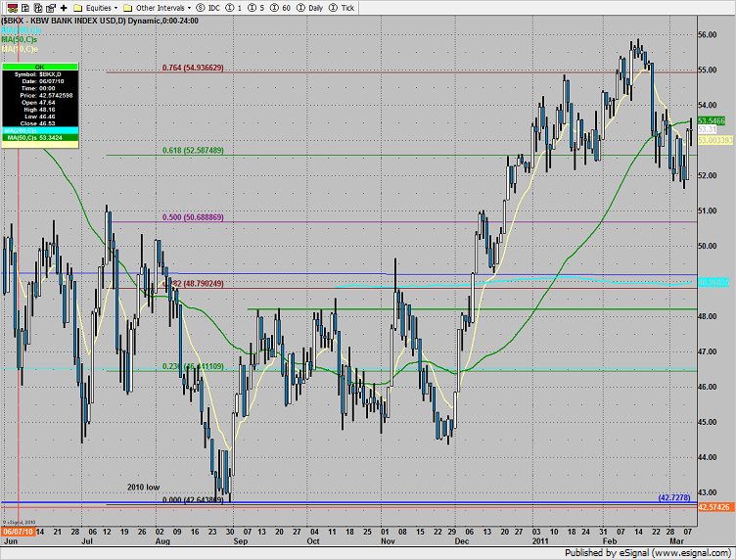Click the fourth toolbar window-properties icon
736x560 pixels.
tap(51, 8)
